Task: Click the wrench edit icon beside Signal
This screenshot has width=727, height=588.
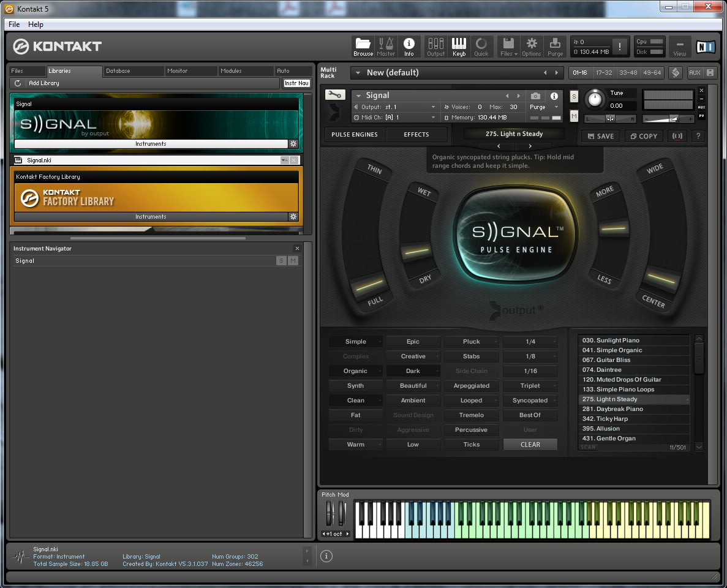Action: [x=334, y=95]
